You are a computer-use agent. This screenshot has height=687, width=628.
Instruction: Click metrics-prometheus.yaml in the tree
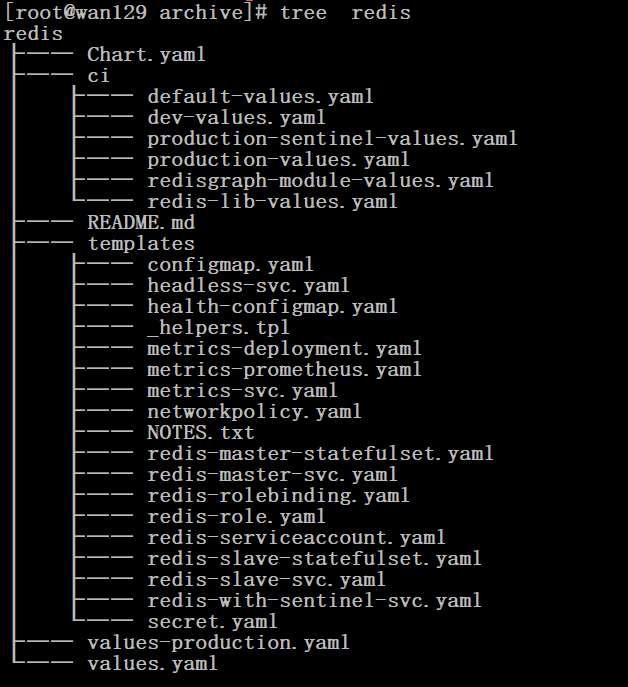[284, 370]
